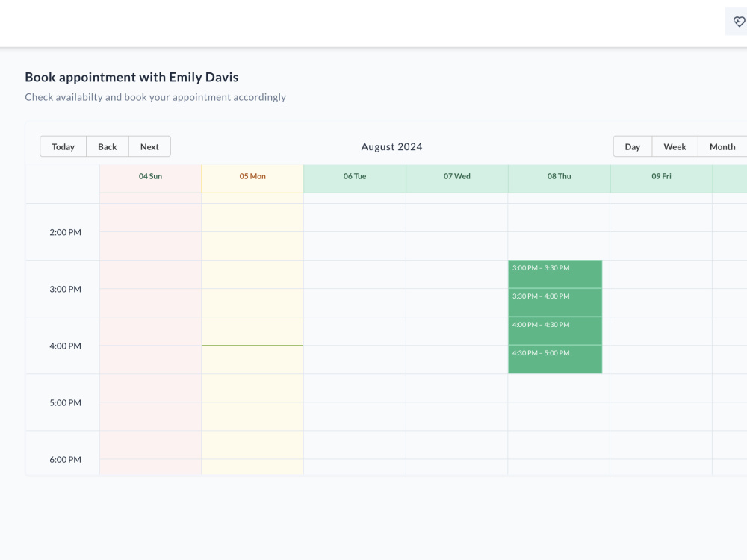This screenshot has height=560, width=747.
Task: Navigate Back one week
Action: [x=107, y=146]
